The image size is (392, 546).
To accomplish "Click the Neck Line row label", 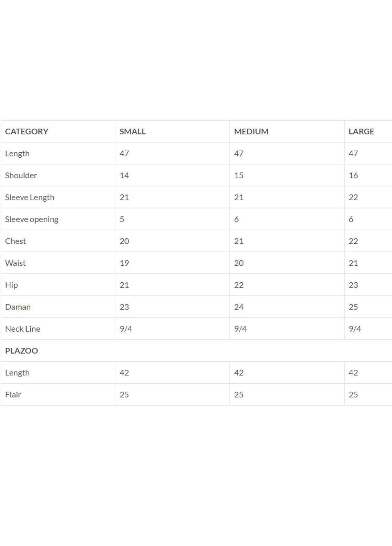I will point(23,329).
